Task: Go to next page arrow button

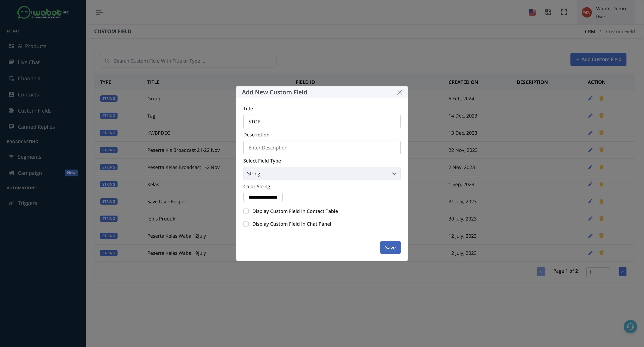Action: [x=622, y=272]
